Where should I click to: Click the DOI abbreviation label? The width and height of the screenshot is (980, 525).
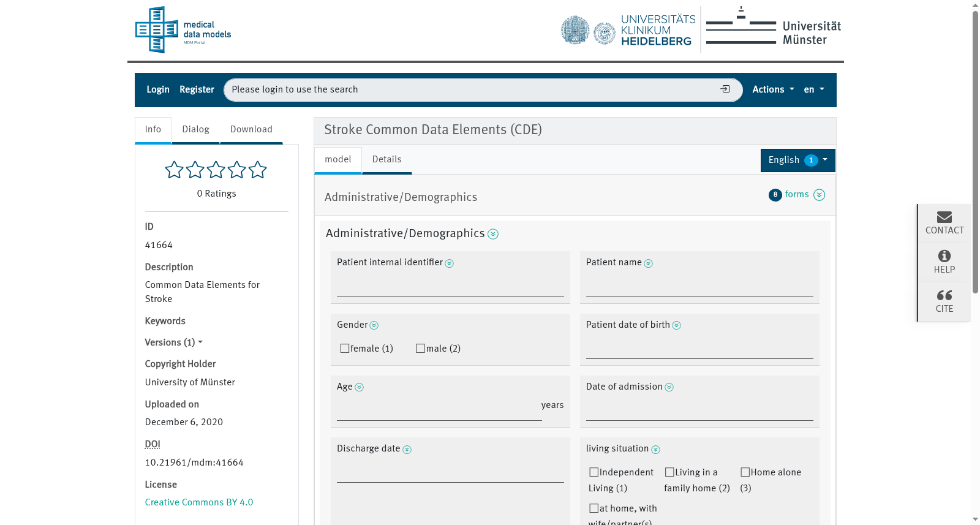click(153, 444)
